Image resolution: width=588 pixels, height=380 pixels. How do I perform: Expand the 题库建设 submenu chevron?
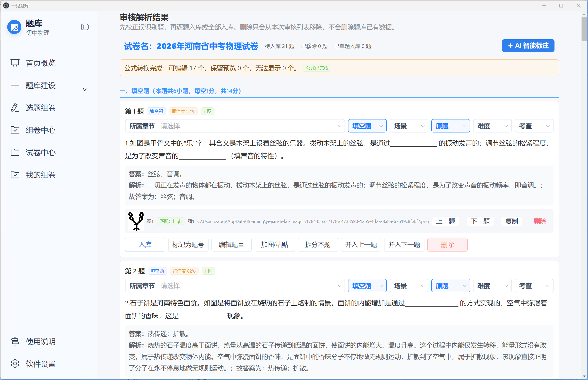(85, 89)
